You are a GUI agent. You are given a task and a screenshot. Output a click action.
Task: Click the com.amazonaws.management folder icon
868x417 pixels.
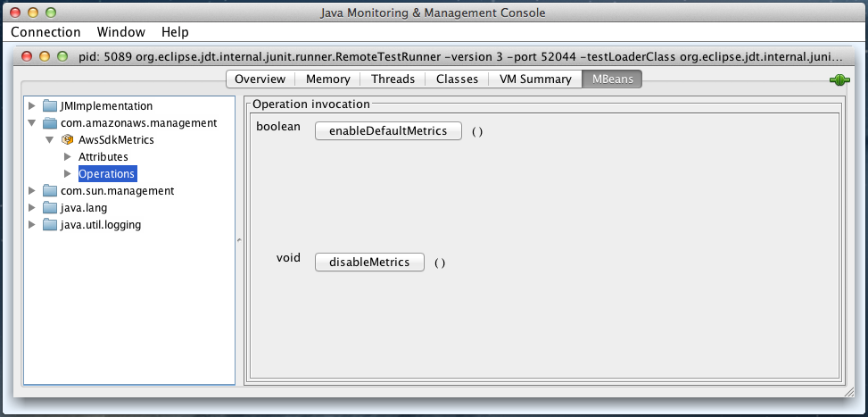click(x=50, y=123)
